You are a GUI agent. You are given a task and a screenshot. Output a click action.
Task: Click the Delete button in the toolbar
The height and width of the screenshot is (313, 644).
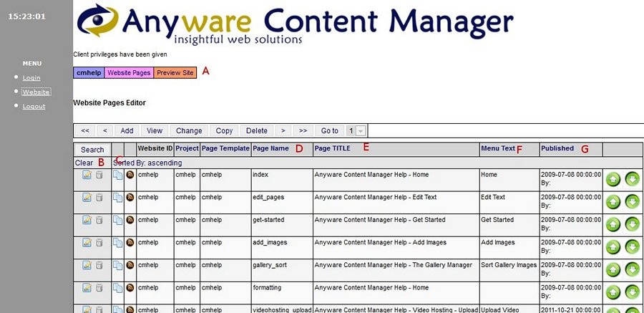[x=257, y=131]
